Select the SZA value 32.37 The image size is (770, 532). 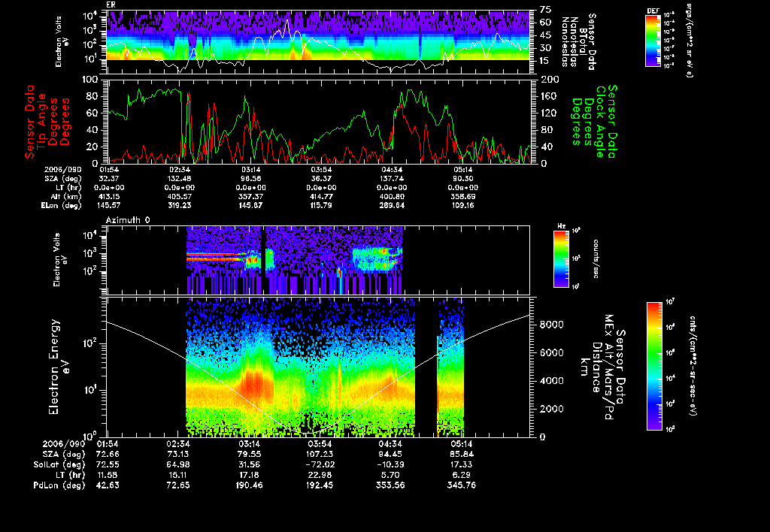(110, 179)
